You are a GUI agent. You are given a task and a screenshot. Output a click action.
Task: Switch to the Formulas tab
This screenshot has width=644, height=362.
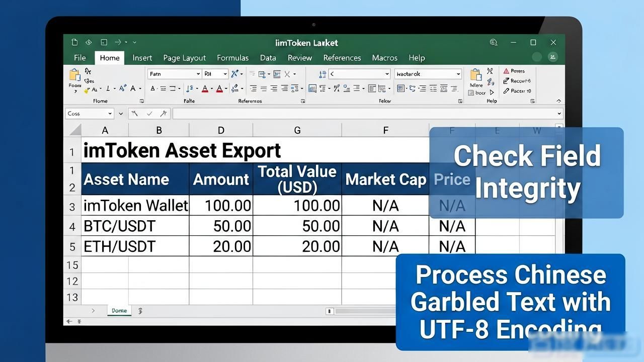click(x=232, y=58)
